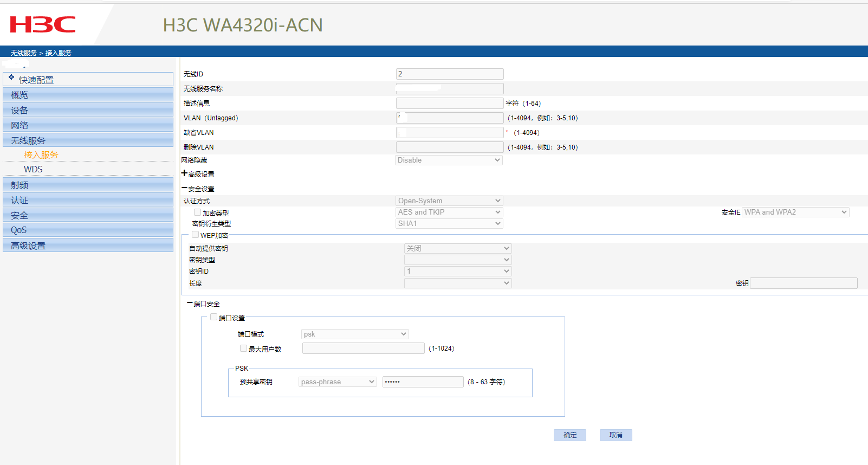Open the 高级设置 sidebar menu
The image size is (868, 465).
coord(88,246)
